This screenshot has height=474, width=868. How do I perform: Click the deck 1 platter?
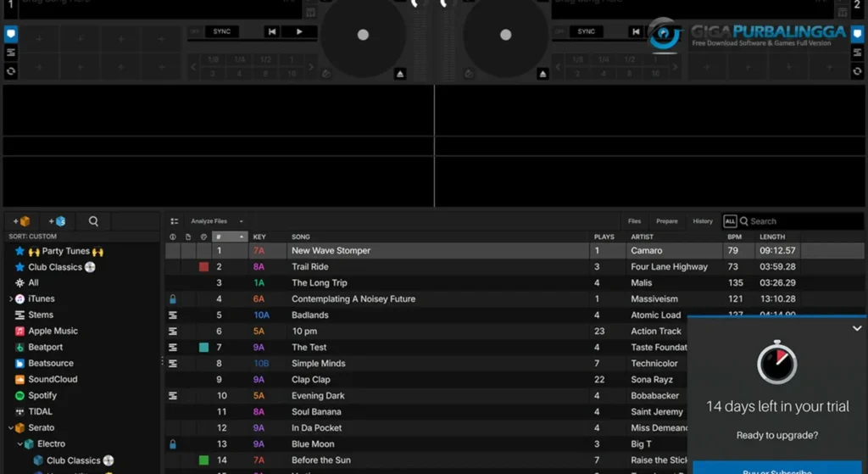tap(363, 35)
